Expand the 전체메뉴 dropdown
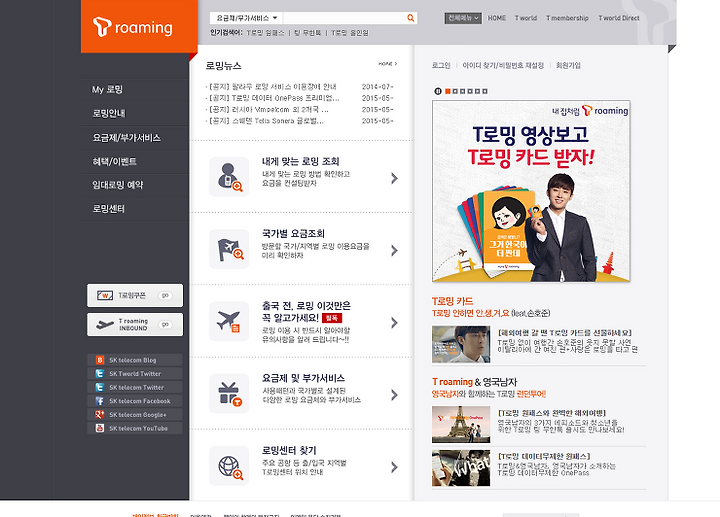 pyautogui.click(x=463, y=18)
